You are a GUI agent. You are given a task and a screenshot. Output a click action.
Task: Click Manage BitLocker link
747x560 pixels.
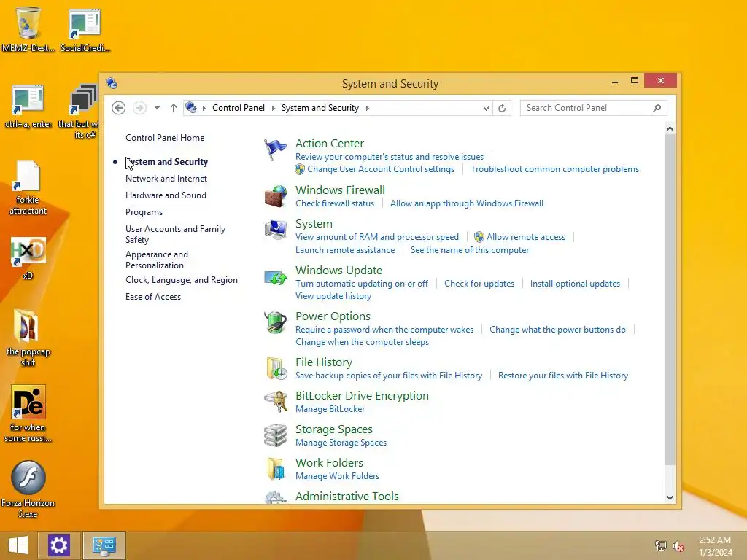[330, 409]
